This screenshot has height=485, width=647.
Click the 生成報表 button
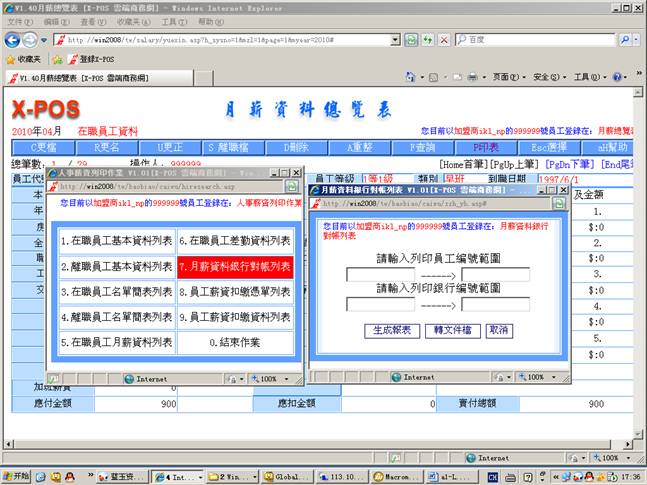[393, 330]
